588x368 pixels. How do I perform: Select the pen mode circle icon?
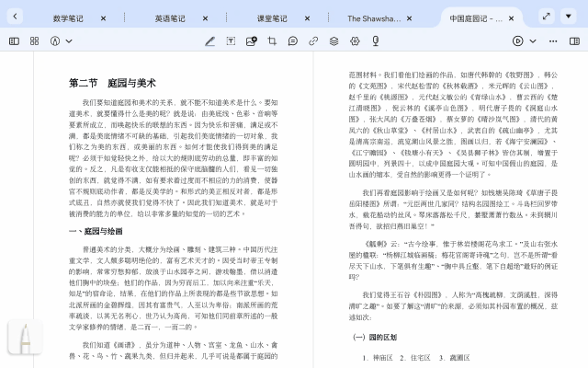[x=55, y=40]
